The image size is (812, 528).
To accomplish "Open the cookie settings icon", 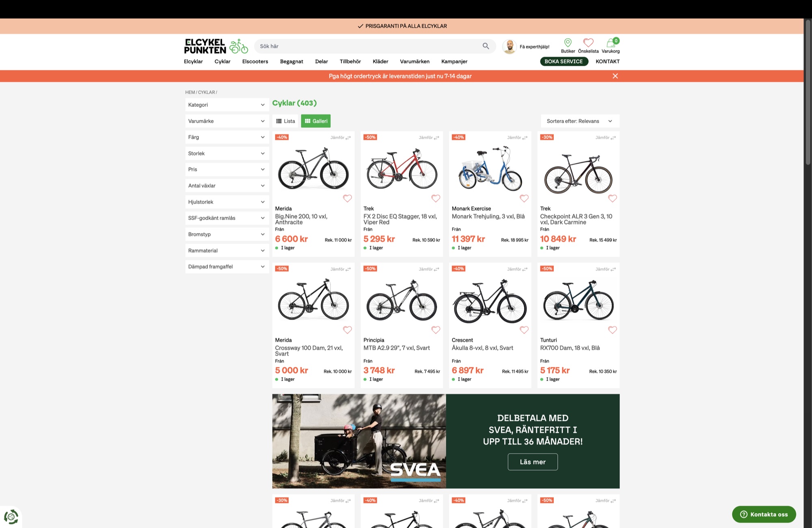I will (11, 517).
